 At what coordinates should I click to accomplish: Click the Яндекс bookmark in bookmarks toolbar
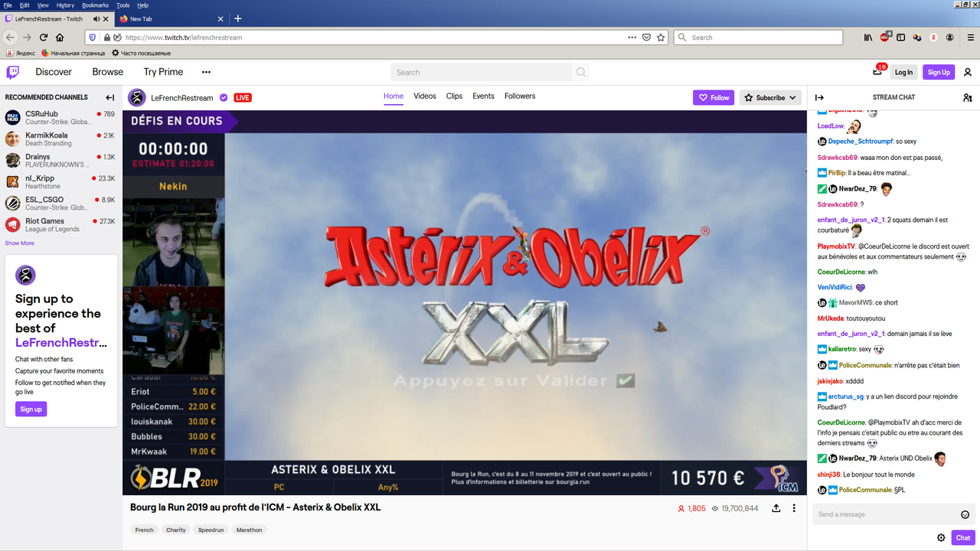coord(21,53)
